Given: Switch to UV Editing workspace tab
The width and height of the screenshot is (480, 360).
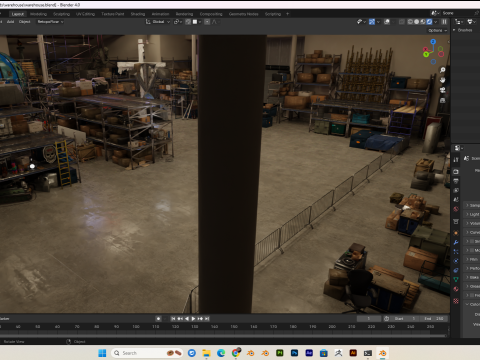Looking at the screenshot, I should tap(85, 14).
